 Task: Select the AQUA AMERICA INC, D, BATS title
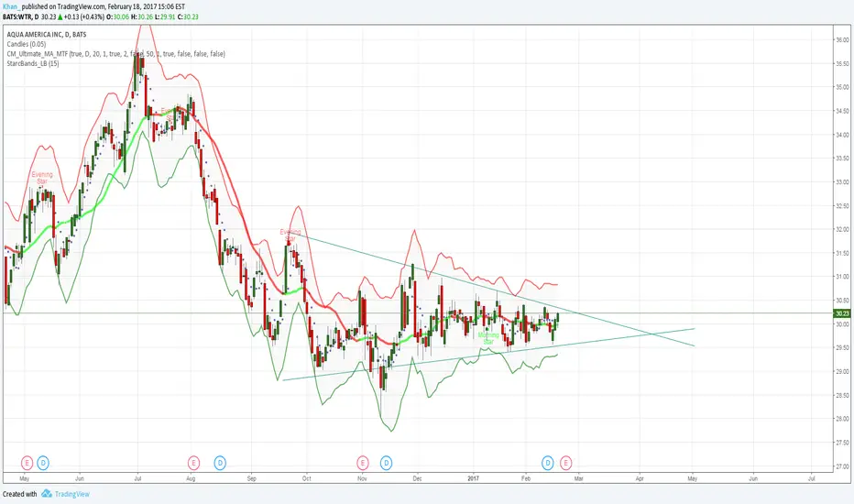[x=47, y=34]
